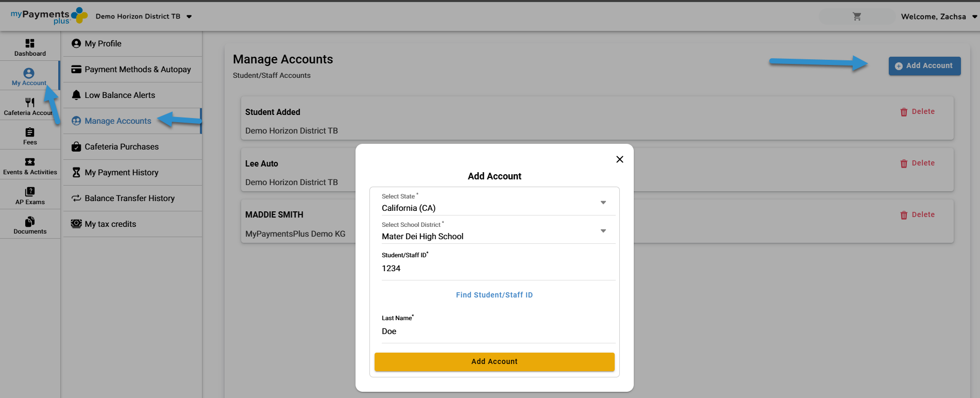
Task: Open the Demo Horizon District switcher
Action: pos(143,16)
